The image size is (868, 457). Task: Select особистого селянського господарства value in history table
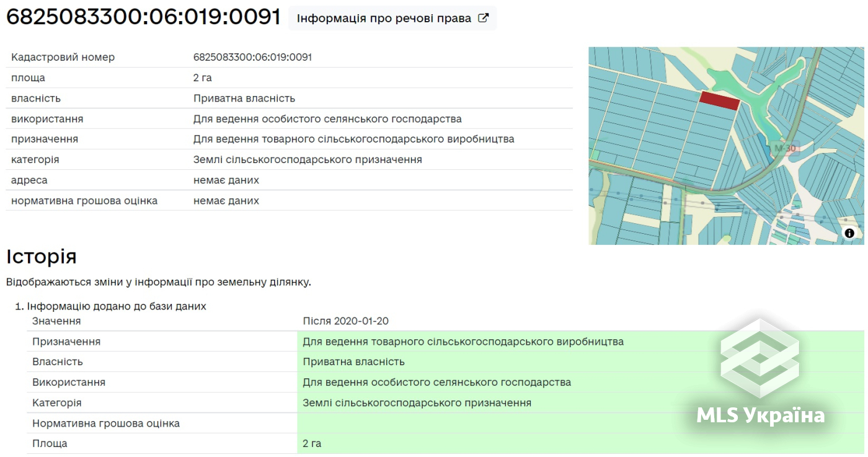tap(437, 382)
